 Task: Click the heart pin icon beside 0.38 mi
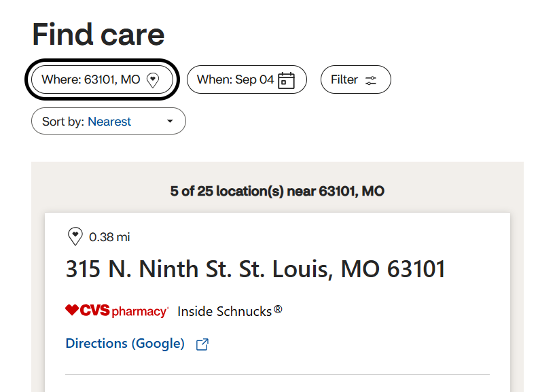pos(75,236)
